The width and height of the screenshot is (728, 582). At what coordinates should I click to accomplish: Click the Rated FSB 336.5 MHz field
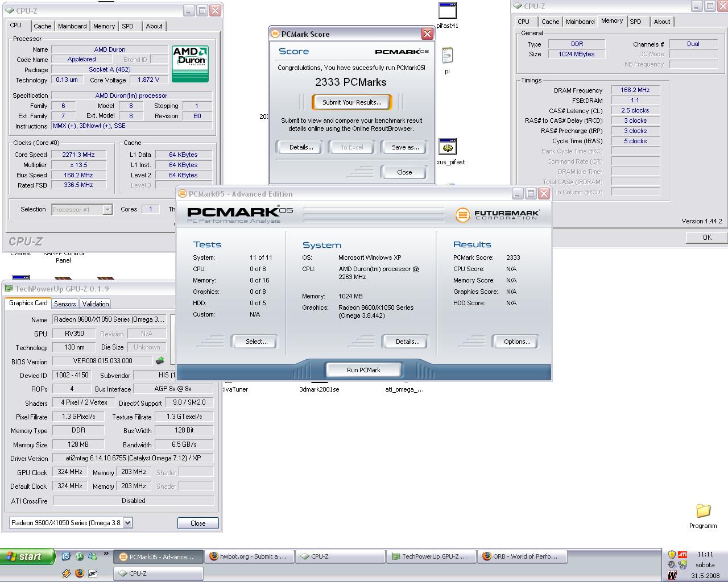[x=78, y=185]
